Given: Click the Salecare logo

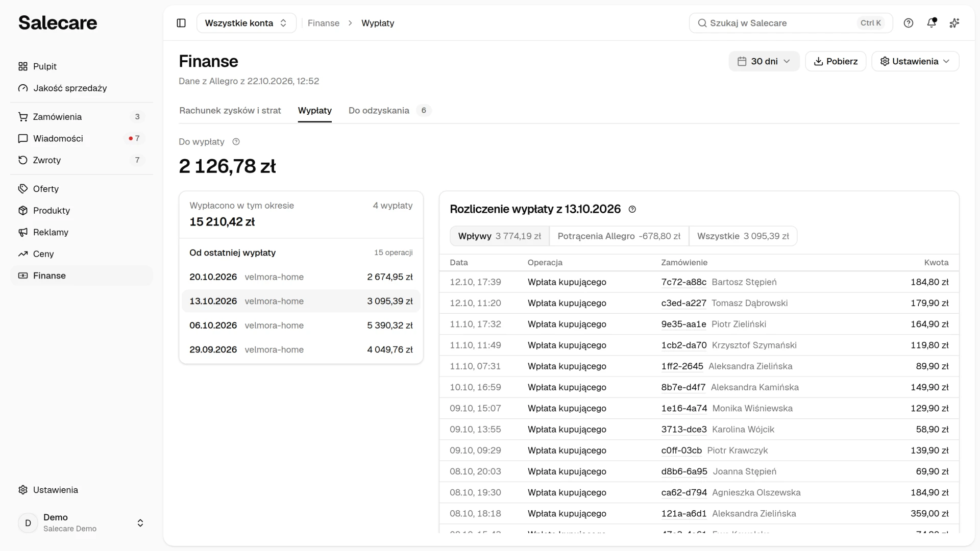Looking at the screenshot, I should coord(58,23).
